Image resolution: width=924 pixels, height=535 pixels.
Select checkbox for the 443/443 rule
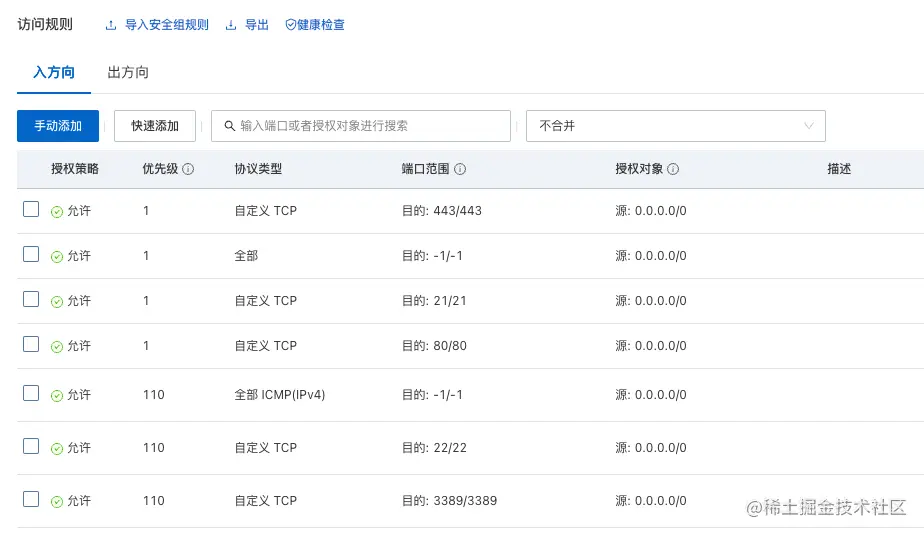point(31,210)
